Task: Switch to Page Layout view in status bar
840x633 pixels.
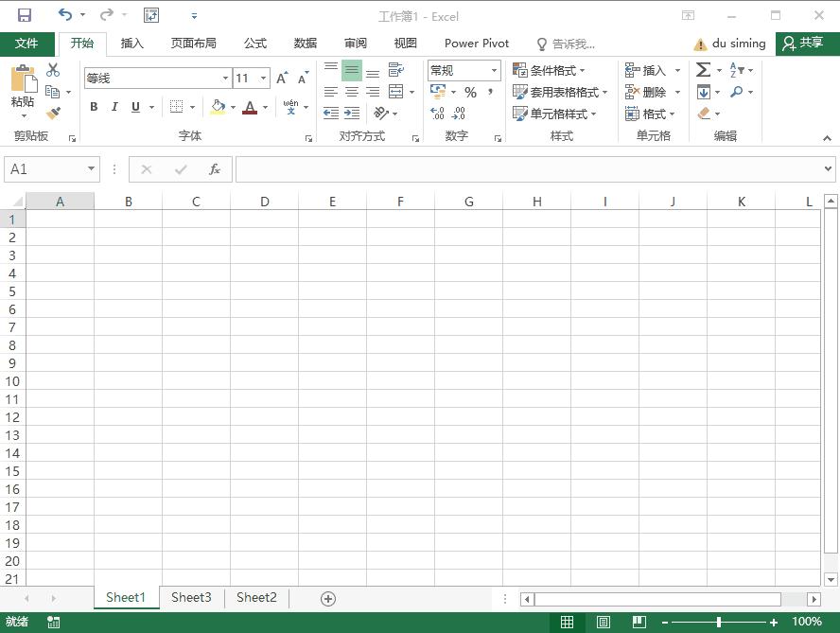Action: (x=604, y=622)
